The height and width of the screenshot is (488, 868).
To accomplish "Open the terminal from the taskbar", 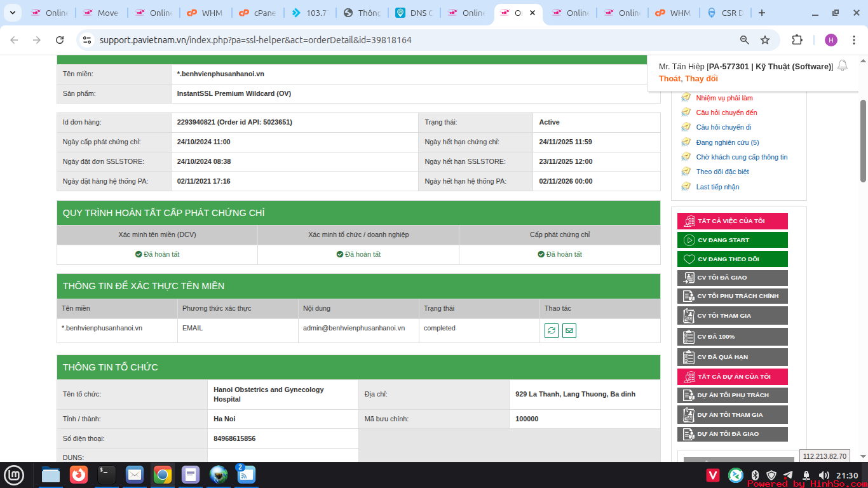I will click(107, 475).
